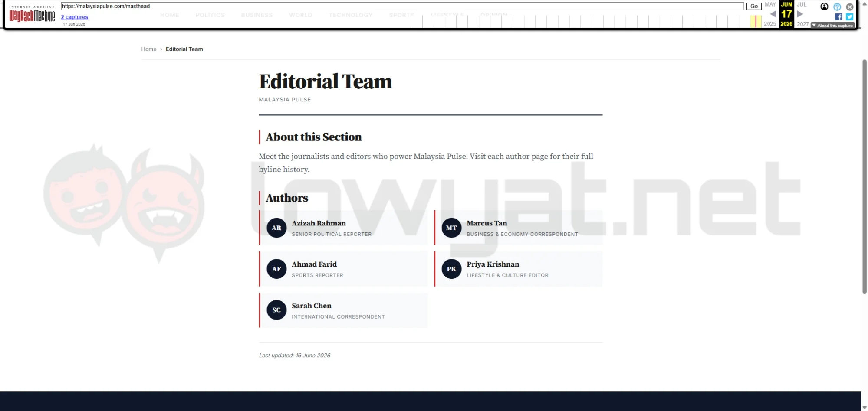Open the BUSINESS nav item
Image resolution: width=868 pixels, height=411 pixels.
point(256,15)
